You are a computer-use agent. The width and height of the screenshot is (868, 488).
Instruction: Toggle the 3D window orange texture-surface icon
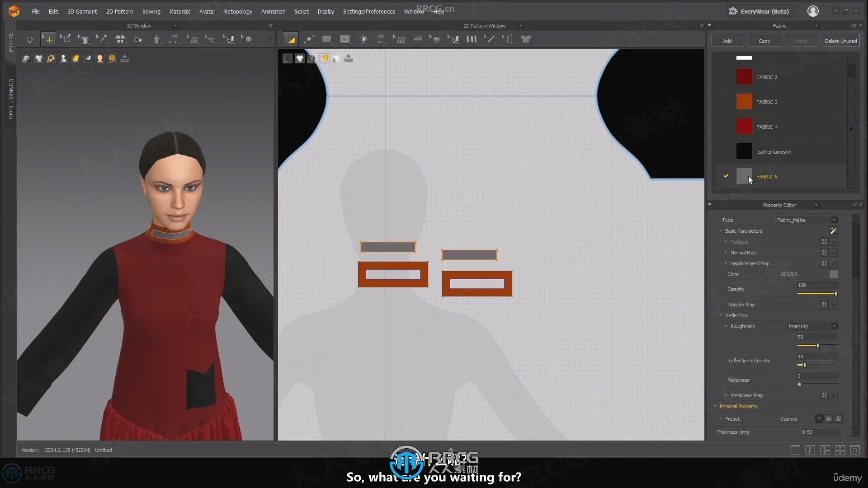(75, 58)
